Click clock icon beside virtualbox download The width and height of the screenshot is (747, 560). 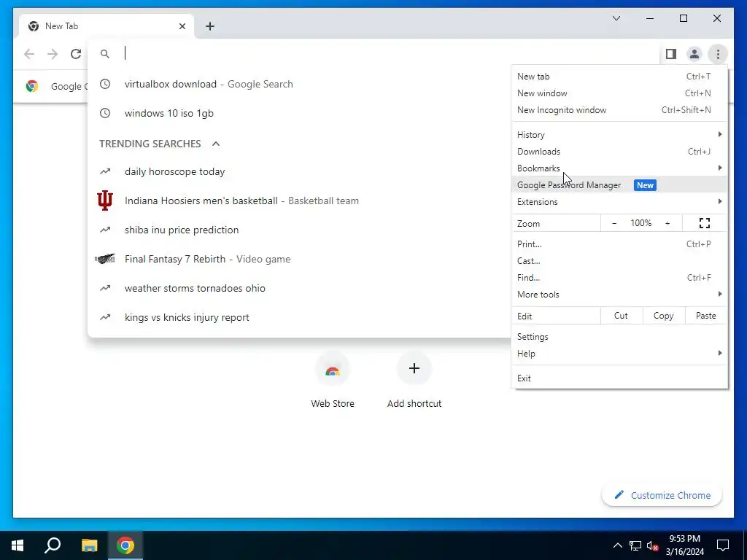(x=105, y=84)
